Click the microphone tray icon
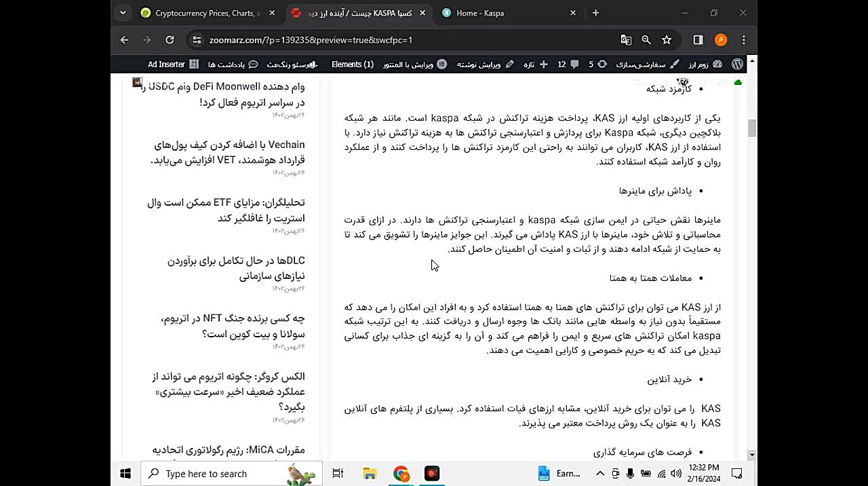The height and width of the screenshot is (486, 868). [631, 473]
